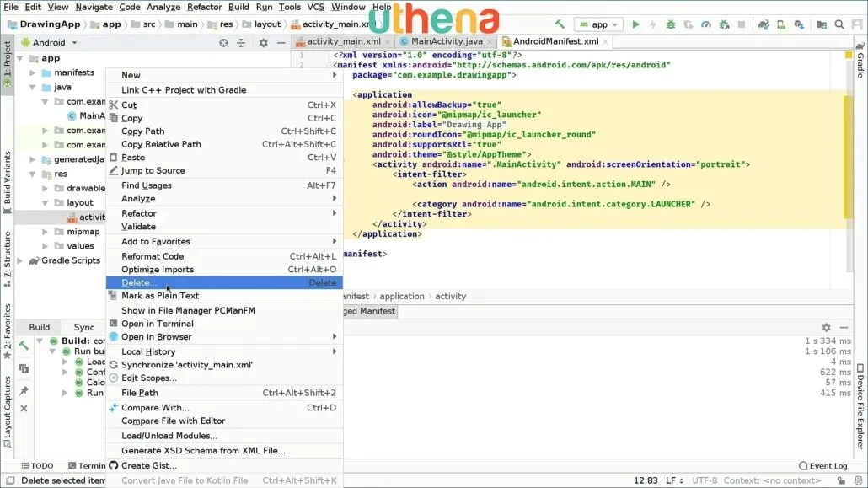Click the activity breadcrumb below editor
This screenshot has width=868, height=488.
451,297
